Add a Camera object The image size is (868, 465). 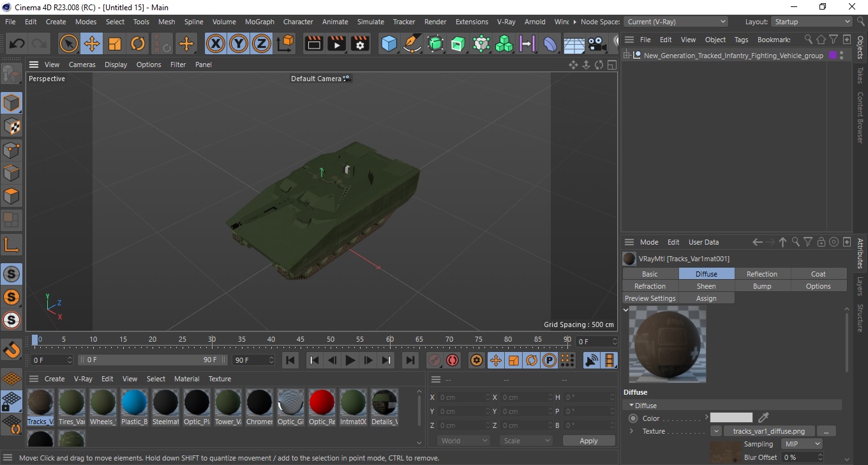pos(597,44)
